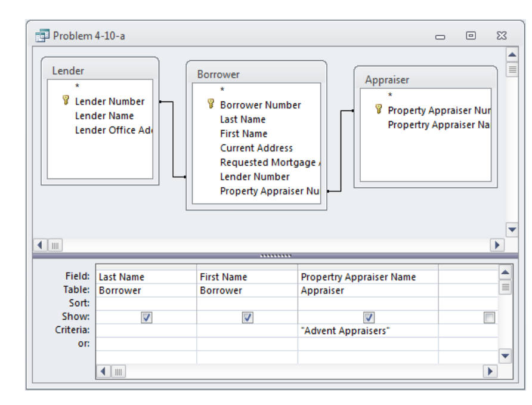Click the query icon beside Problem 4-10-a title
The height and width of the screenshot is (405, 532).
[x=42, y=36]
